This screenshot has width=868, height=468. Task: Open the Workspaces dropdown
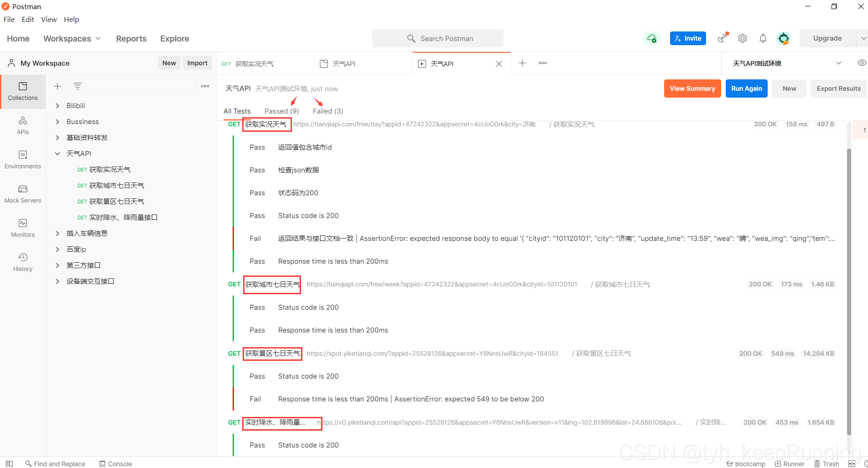coord(72,39)
